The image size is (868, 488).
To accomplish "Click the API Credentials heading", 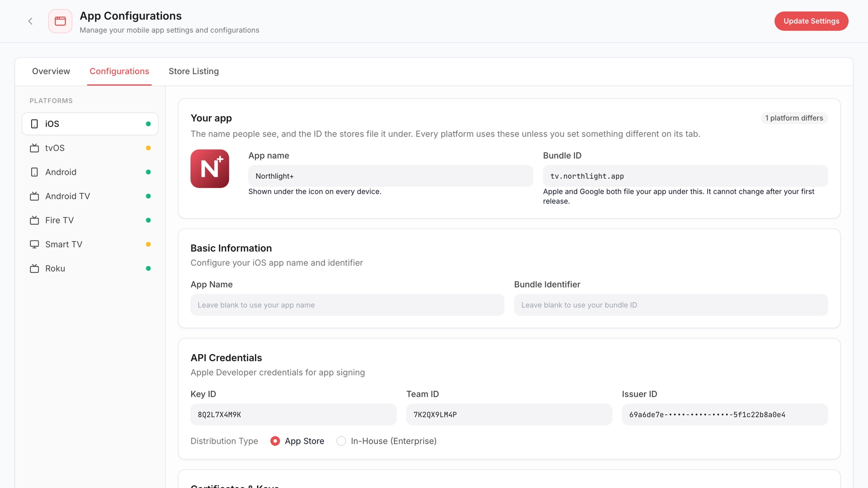I will (x=226, y=358).
